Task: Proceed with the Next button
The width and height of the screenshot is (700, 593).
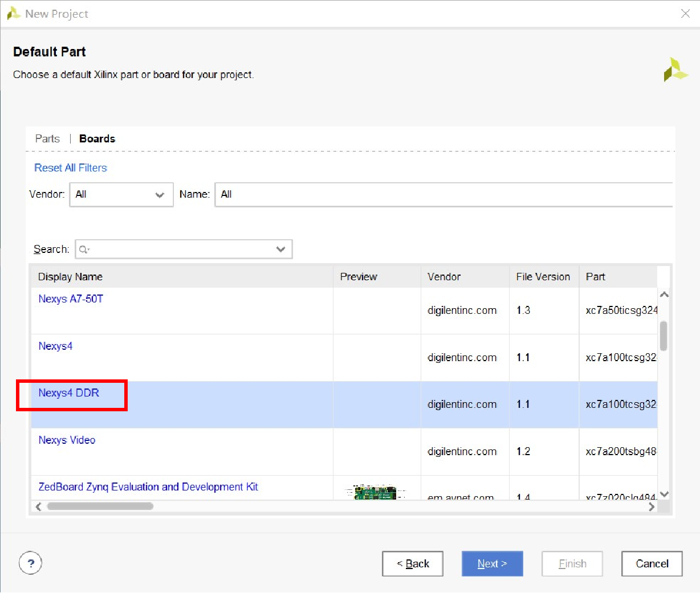Action: pyautogui.click(x=493, y=563)
